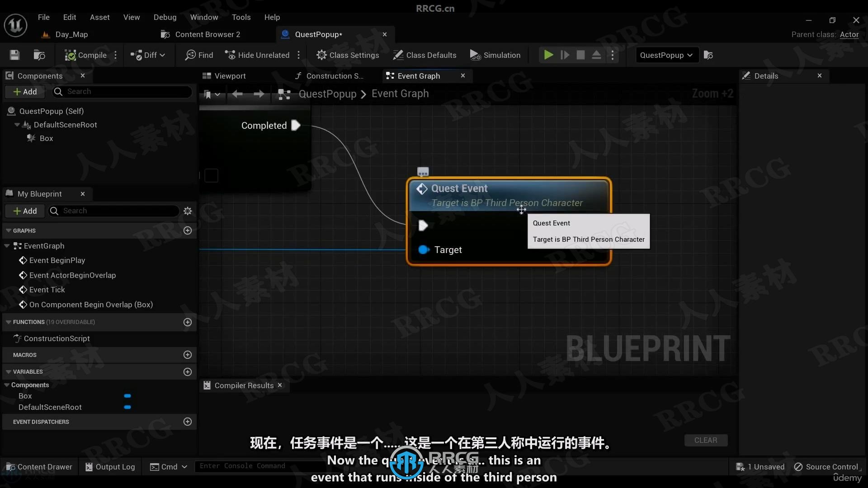
Task: Select the Box component
Action: coord(46,138)
